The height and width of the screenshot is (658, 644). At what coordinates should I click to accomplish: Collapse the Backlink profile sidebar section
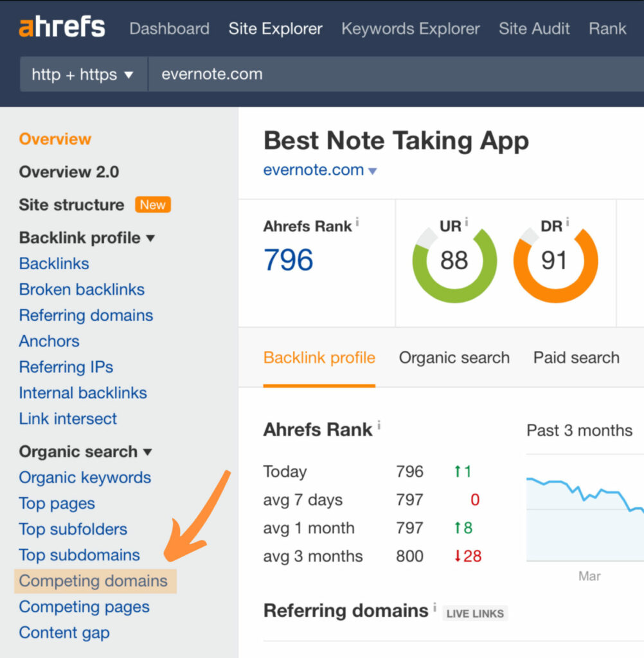(150, 238)
